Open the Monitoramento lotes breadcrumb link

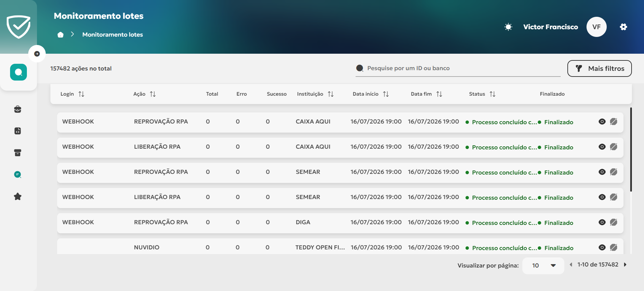(x=113, y=35)
